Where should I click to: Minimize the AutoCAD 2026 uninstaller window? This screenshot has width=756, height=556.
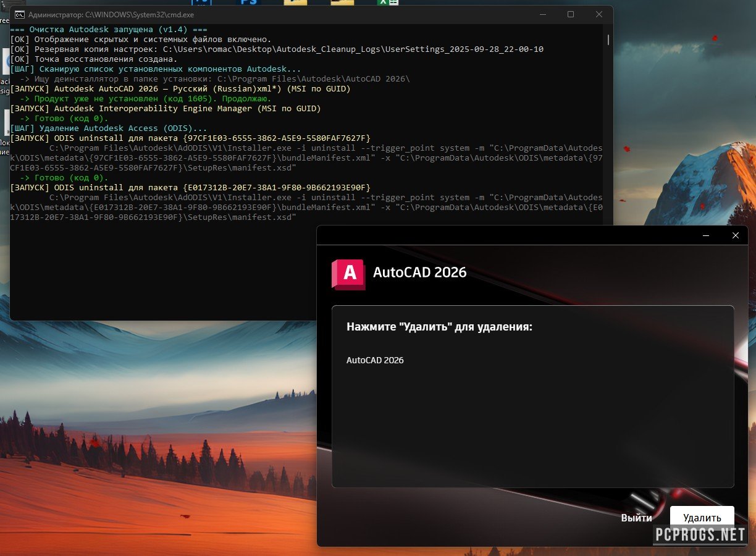click(x=706, y=235)
